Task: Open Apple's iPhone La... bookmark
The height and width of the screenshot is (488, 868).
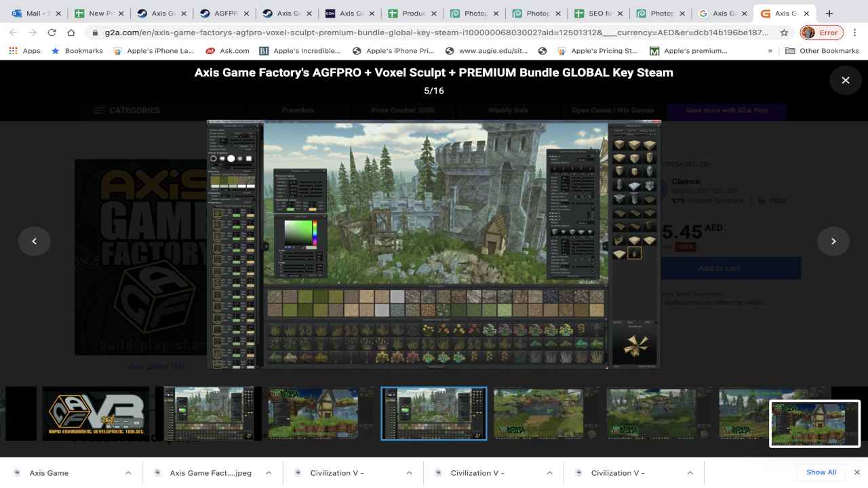Action: click(153, 51)
